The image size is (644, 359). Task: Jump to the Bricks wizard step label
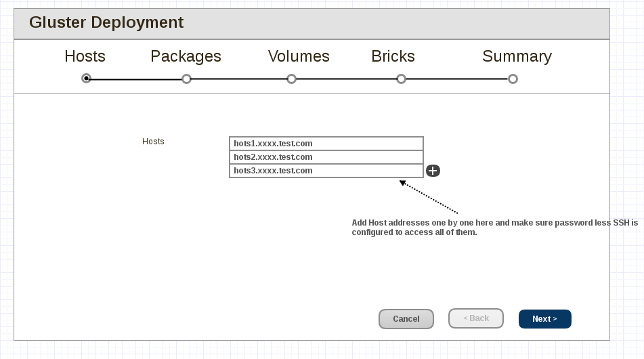(x=393, y=57)
